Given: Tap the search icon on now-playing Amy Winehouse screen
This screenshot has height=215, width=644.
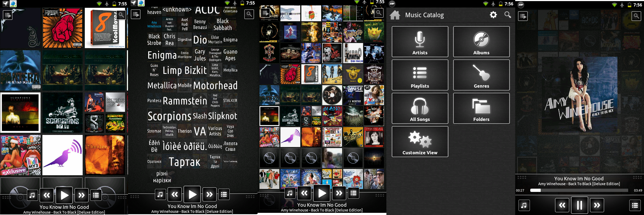Looking at the screenshot, I should (636, 16).
